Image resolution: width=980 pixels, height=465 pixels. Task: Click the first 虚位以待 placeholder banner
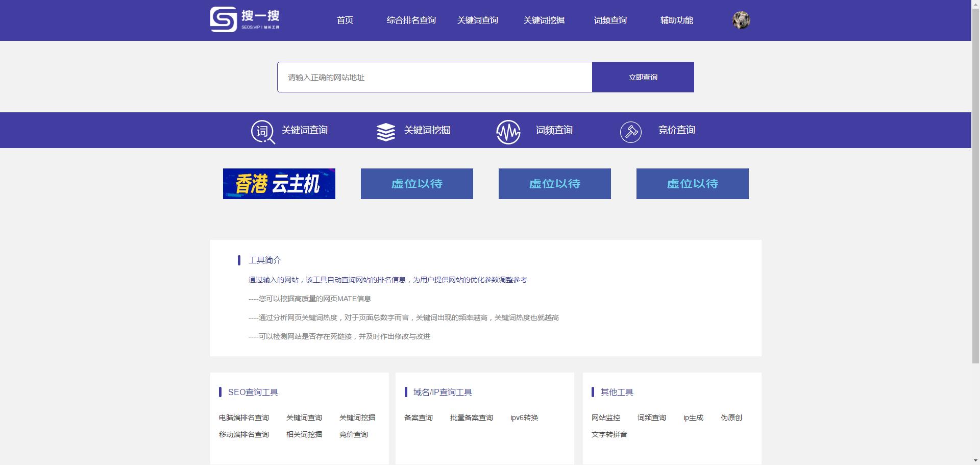point(416,183)
